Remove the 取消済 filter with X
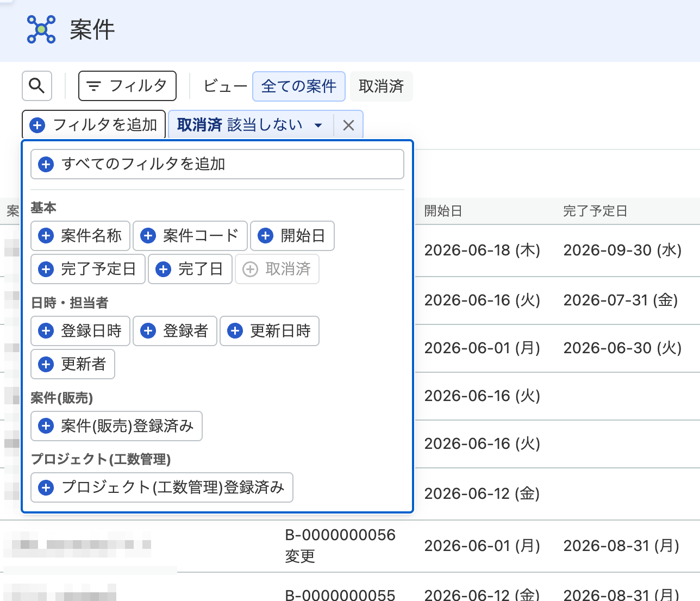The image size is (700, 601). [x=348, y=125]
